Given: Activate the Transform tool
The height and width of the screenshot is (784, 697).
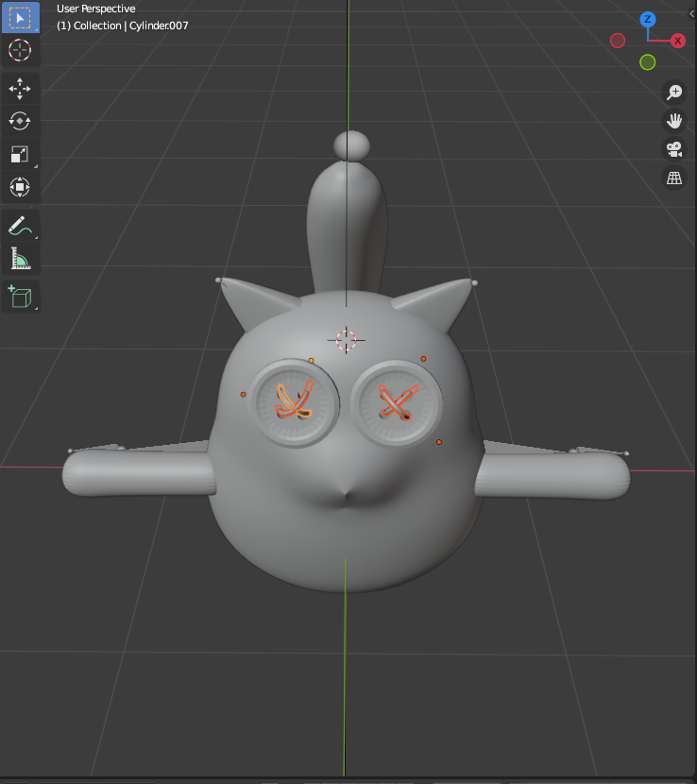Looking at the screenshot, I should click(x=20, y=187).
